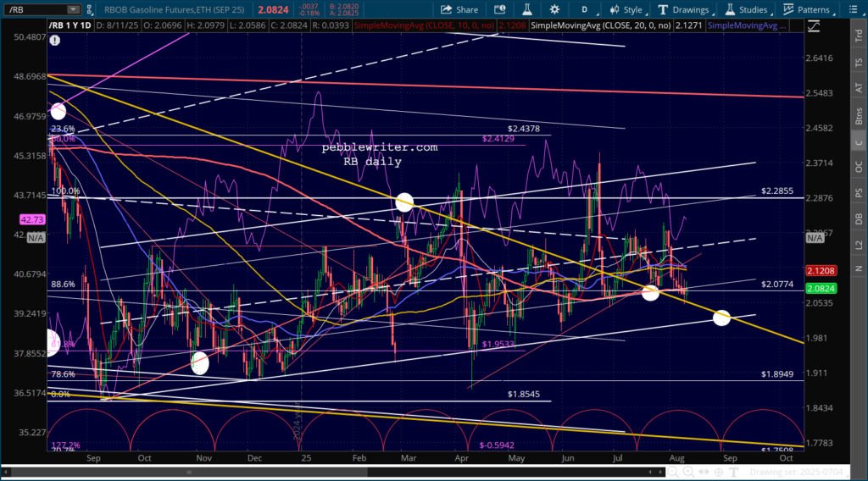Open the Drawings menu
This screenshot has width=868, height=481.
pyautogui.click(x=684, y=9)
